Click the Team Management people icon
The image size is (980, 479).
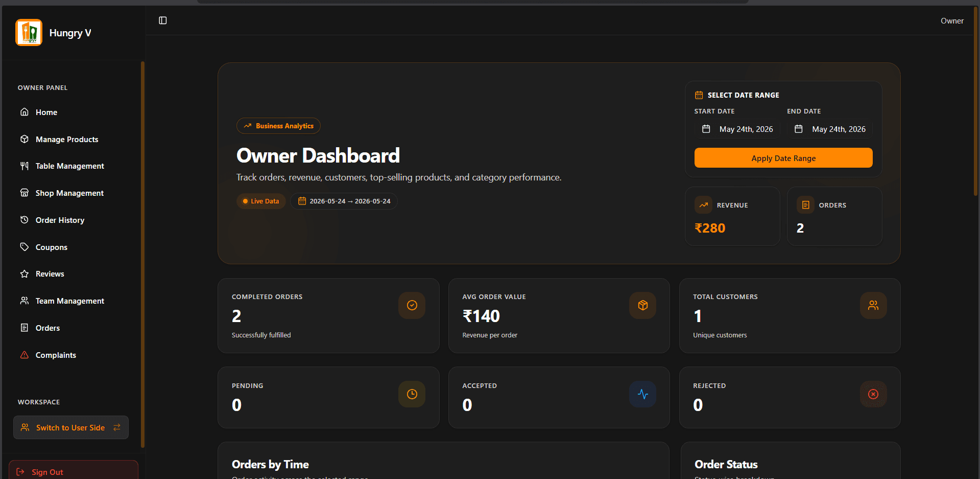point(24,301)
